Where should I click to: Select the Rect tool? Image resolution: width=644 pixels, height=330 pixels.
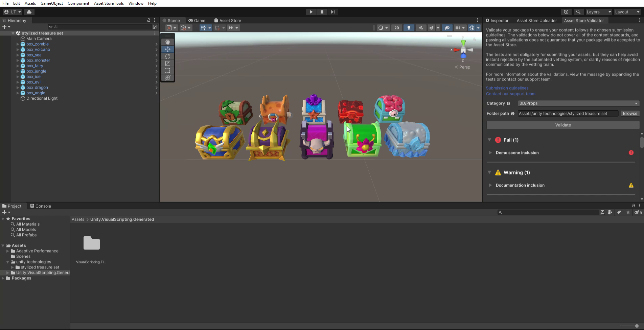tap(167, 70)
